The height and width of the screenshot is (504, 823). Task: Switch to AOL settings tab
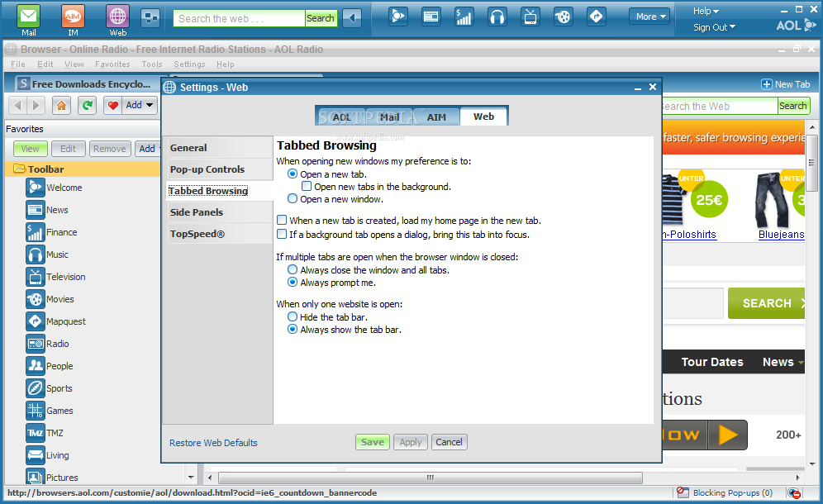pyautogui.click(x=342, y=117)
